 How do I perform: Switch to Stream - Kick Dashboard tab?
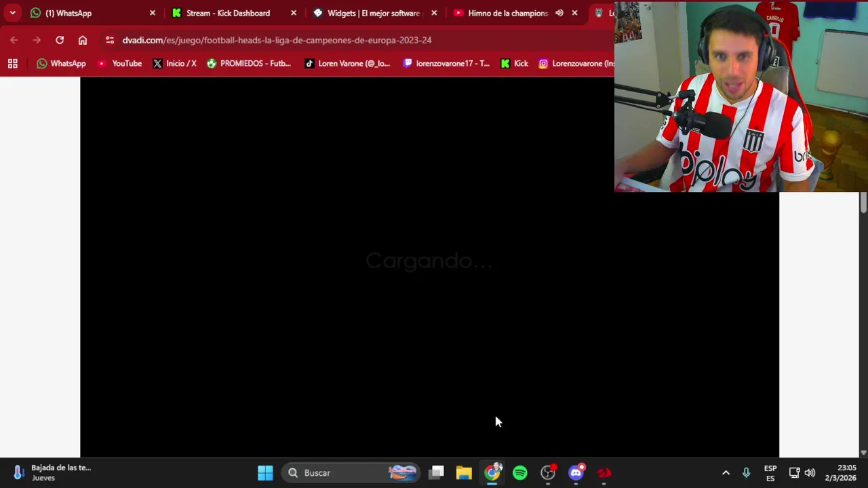(233, 13)
